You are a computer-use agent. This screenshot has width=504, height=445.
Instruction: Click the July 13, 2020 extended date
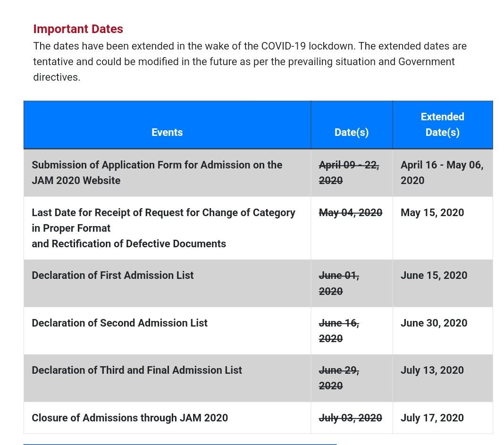coord(432,370)
